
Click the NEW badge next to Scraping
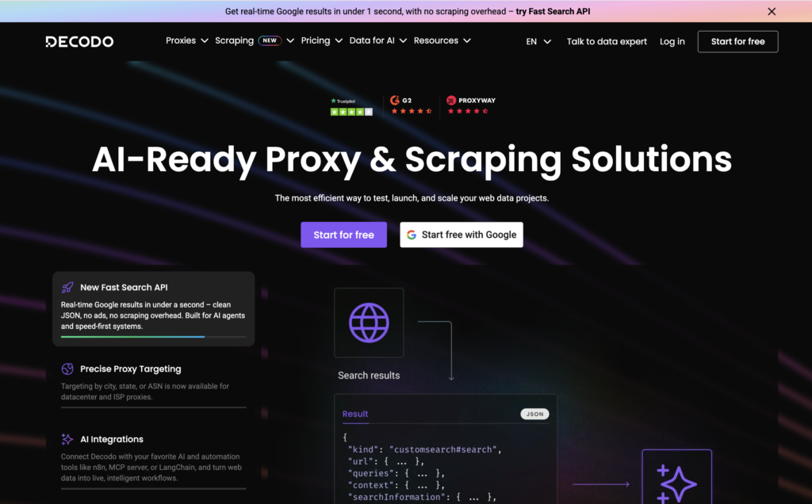tap(270, 40)
